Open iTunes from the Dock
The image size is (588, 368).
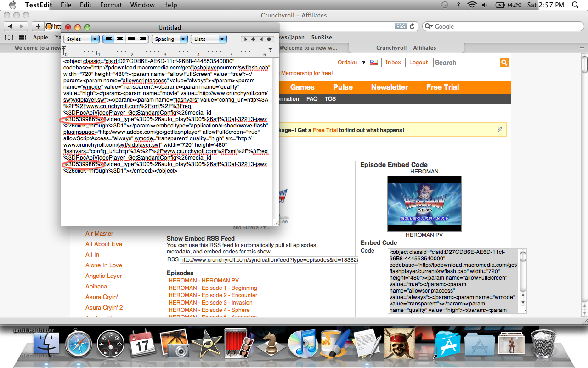[x=303, y=343]
